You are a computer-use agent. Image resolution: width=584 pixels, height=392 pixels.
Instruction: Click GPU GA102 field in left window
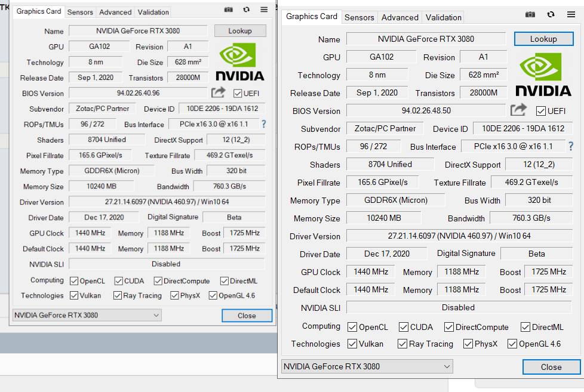[100, 47]
